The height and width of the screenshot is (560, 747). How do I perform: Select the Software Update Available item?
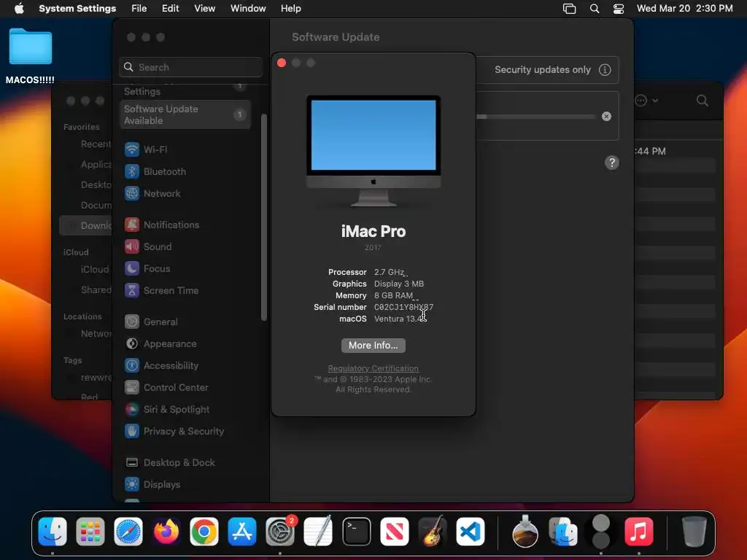tap(185, 114)
